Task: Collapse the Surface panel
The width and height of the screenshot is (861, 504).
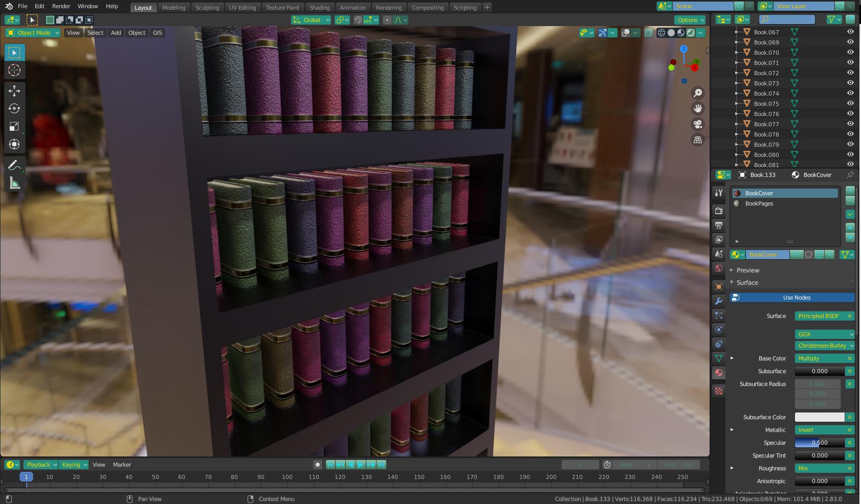Action: pos(747,282)
